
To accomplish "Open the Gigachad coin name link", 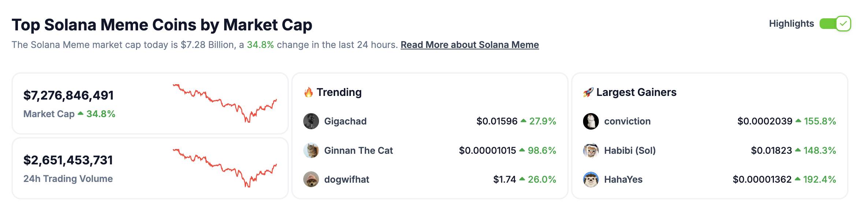I will click(345, 121).
